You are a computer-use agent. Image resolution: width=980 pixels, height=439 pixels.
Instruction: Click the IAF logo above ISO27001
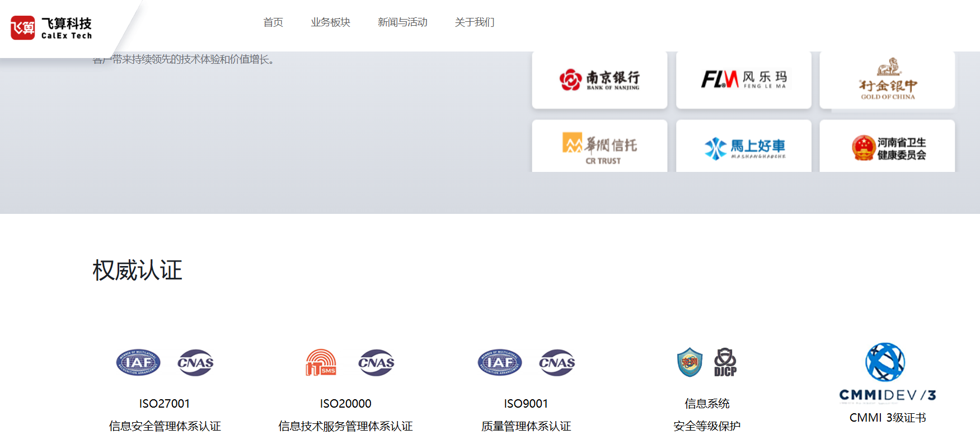click(138, 363)
